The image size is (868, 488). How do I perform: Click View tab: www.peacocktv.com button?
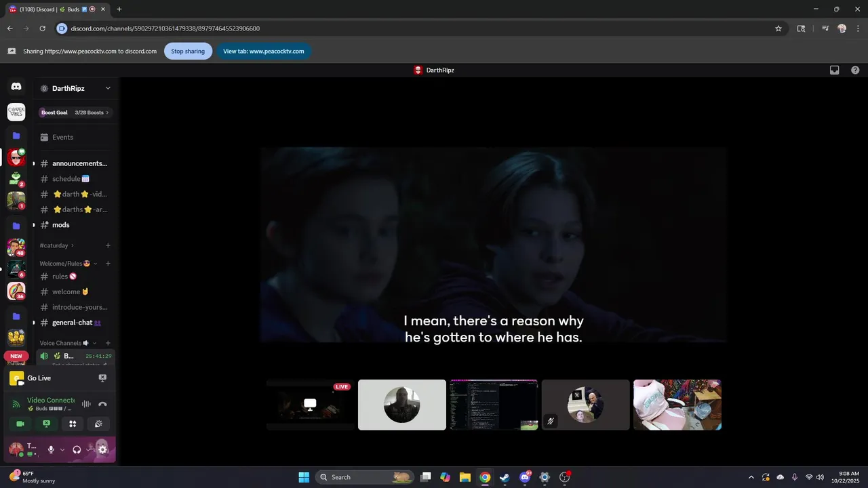(x=264, y=51)
